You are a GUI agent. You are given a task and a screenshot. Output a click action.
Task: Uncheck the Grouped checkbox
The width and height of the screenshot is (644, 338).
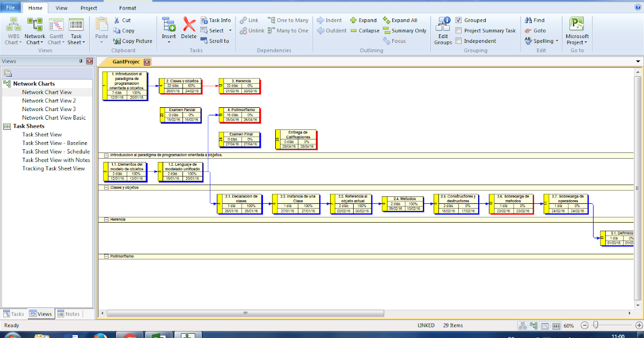(x=459, y=20)
